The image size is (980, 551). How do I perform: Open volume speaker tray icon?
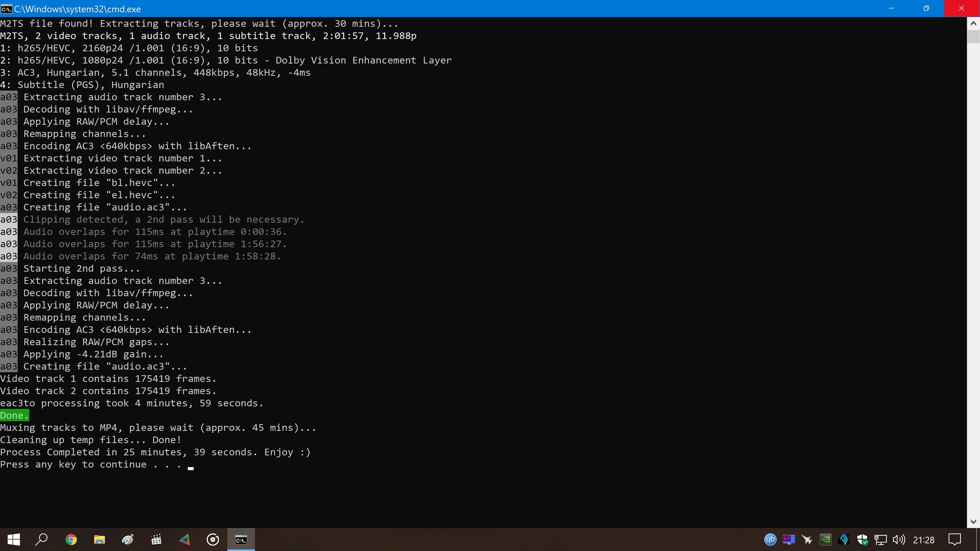(899, 540)
